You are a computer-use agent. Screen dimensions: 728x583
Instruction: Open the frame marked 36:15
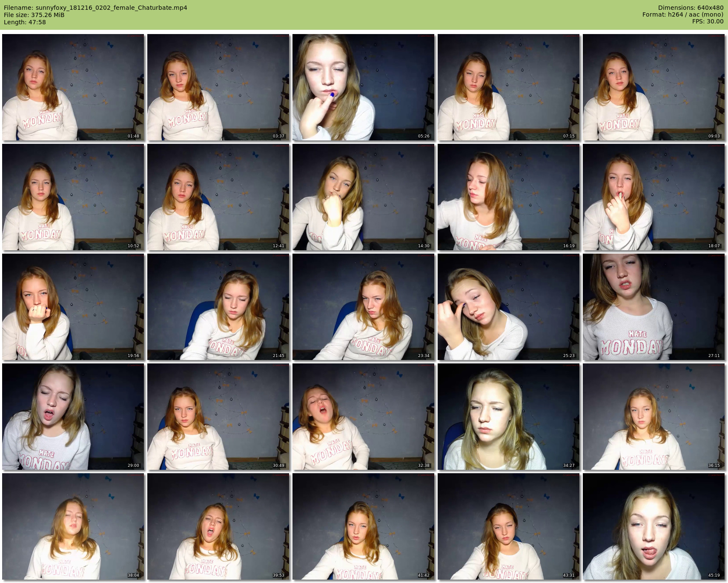pos(653,417)
